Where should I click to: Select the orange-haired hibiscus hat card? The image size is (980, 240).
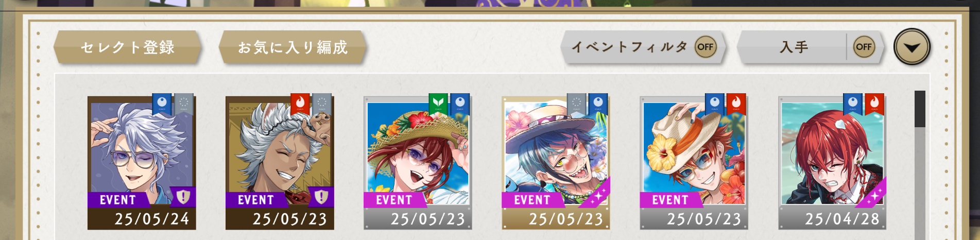694,162
